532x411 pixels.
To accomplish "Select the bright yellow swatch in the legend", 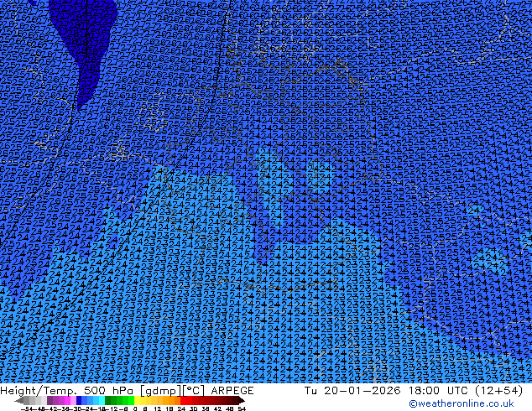I will [137, 400].
